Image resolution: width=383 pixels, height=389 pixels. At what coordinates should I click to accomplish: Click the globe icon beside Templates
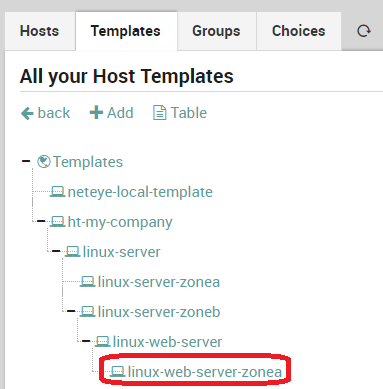click(x=44, y=162)
